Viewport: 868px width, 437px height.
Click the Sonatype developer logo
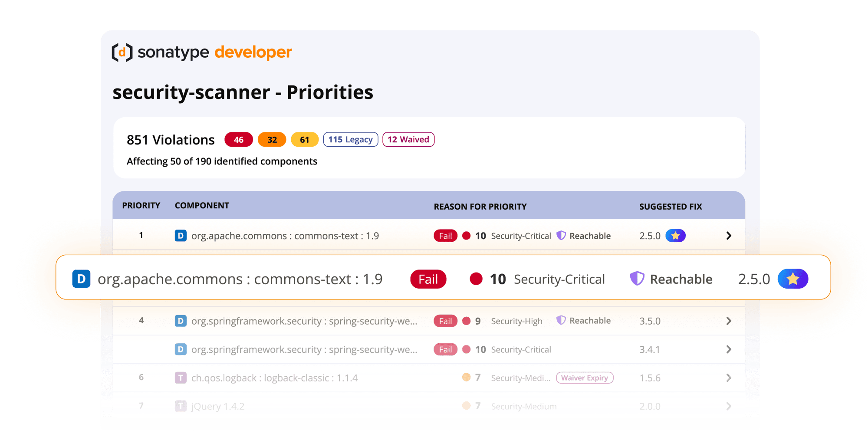tap(201, 53)
